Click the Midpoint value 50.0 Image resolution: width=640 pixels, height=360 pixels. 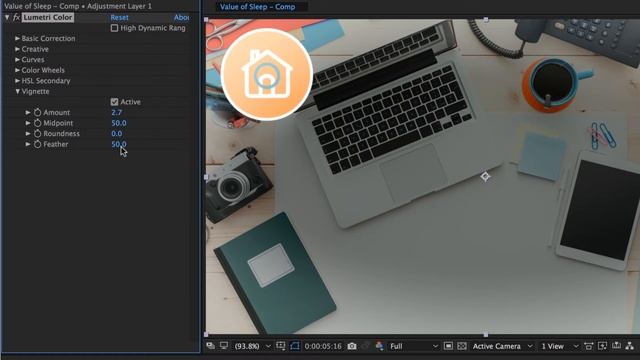click(119, 123)
